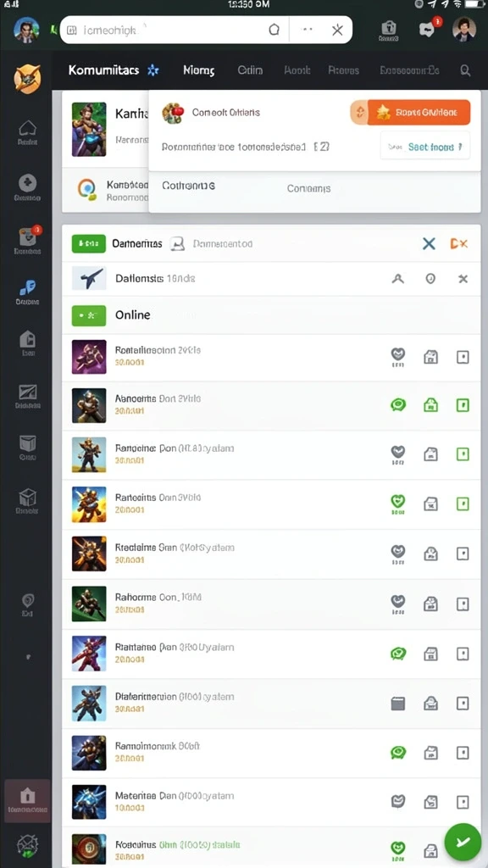This screenshot has height=868, width=488.
Task: Toggle the green square box in the Ranocine Pon row
Action: click(x=463, y=454)
